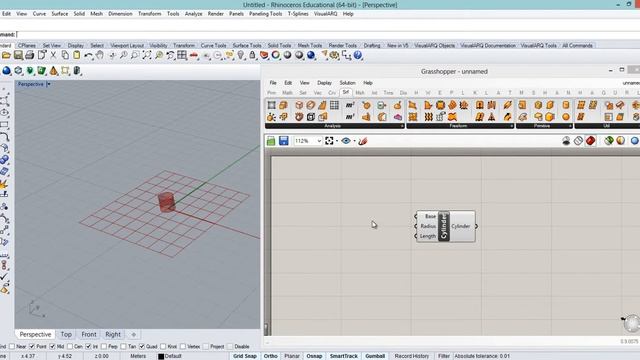Toggle the Cen osnap checkbox
Screen dimensions: 640x360
click(70, 347)
